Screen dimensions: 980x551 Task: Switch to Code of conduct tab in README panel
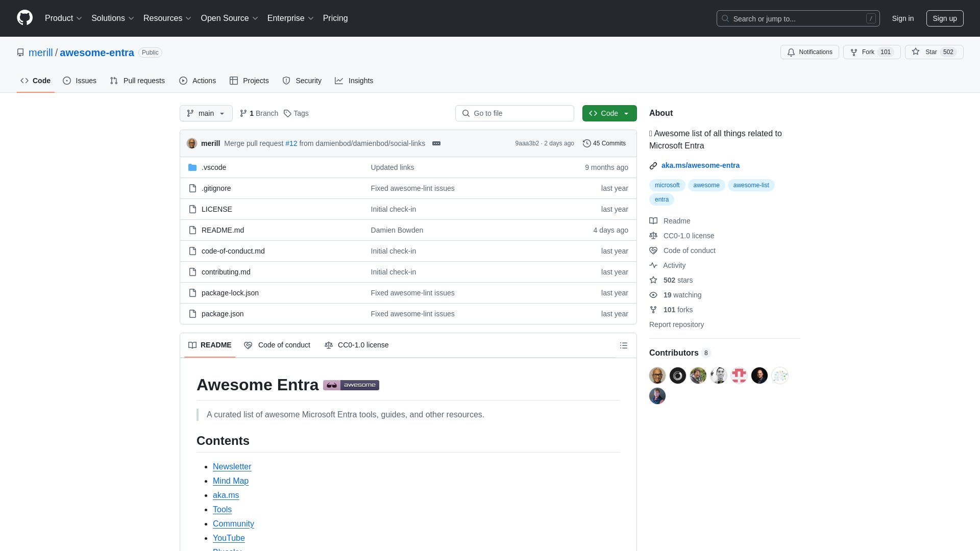click(277, 345)
